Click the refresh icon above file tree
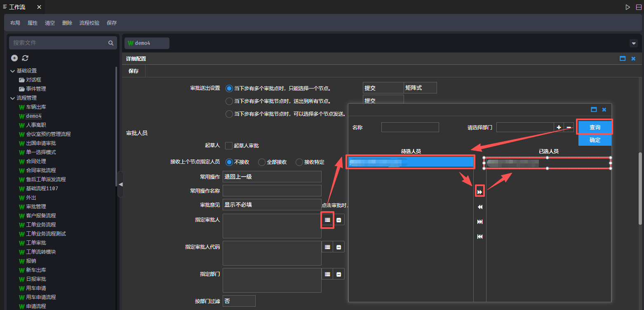The height and width of the screenshot is (310, 644). point(25,58)
